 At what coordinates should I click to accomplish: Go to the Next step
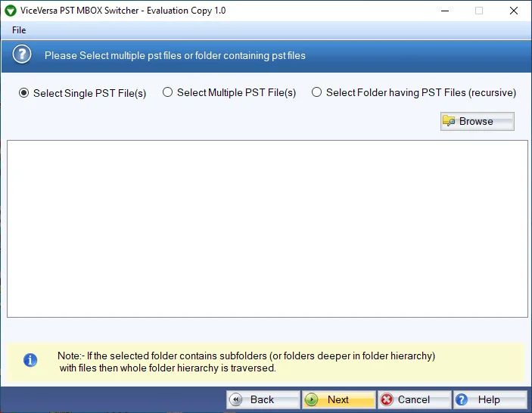coord(338,399)
